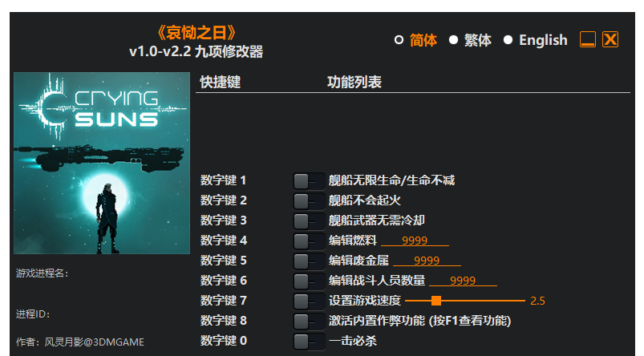Click the Crying Suns cover image
644x356 pixels.
(x=102, y=163)
